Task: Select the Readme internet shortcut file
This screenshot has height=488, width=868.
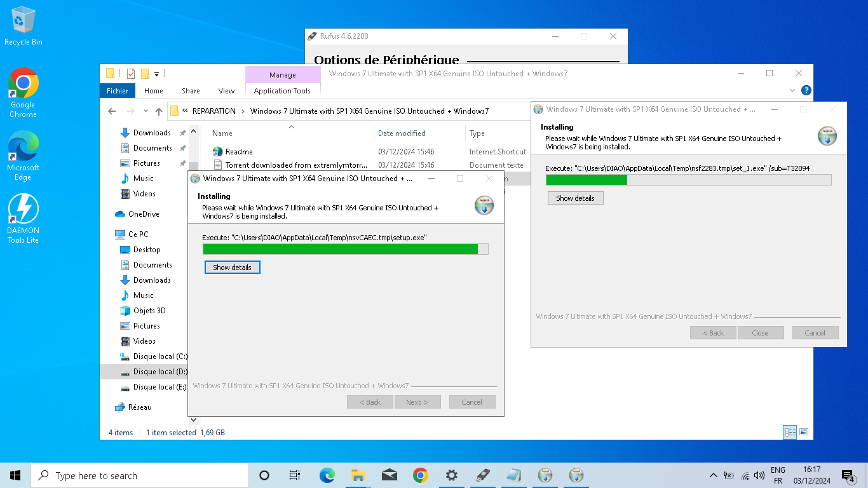Action: [x=239, y=152]
